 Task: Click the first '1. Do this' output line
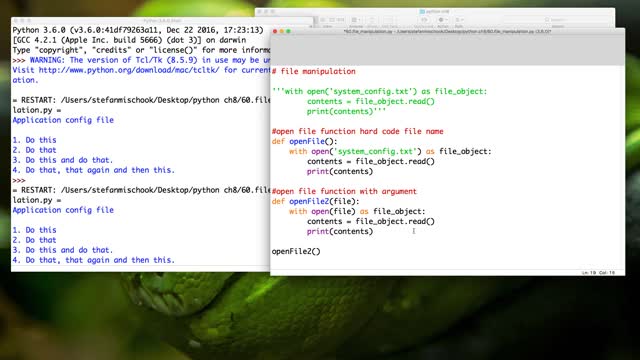pos(34,140)
